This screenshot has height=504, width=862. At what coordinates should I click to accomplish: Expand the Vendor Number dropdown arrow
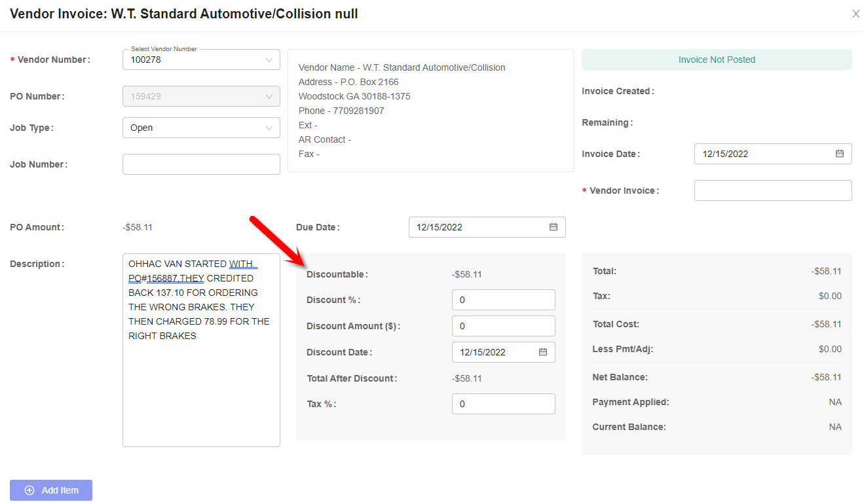(269, 60)
